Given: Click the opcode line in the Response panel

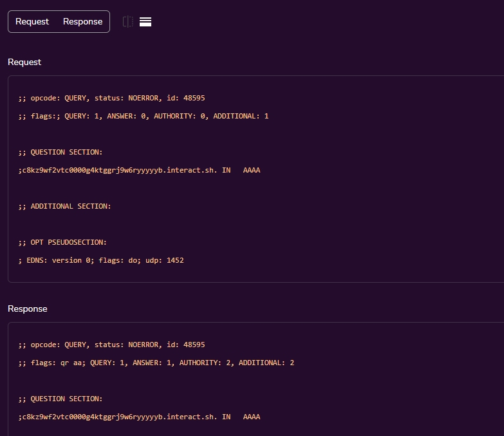Looking at the screenshot, I should [x=111, y=345].
